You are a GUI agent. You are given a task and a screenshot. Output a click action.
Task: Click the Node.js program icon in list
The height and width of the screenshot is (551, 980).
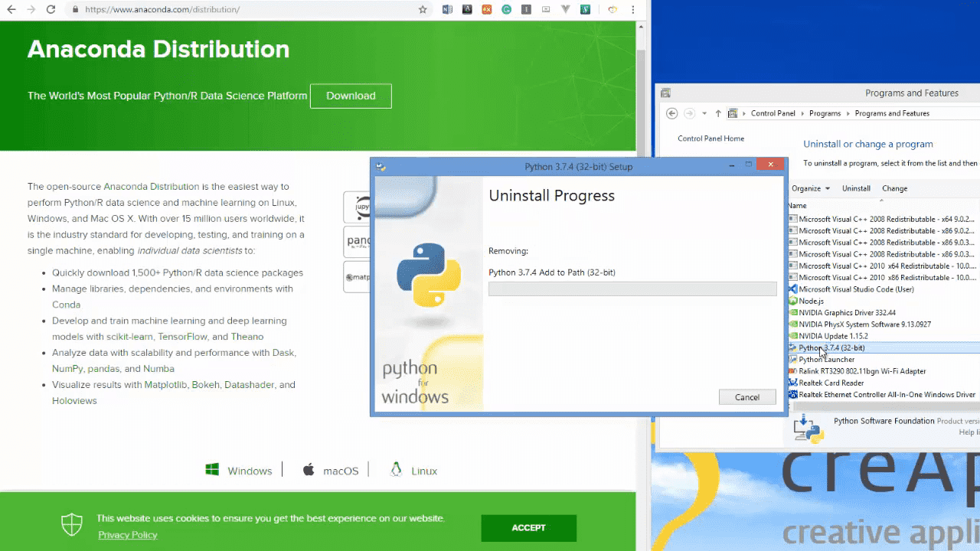coord(793,301)
